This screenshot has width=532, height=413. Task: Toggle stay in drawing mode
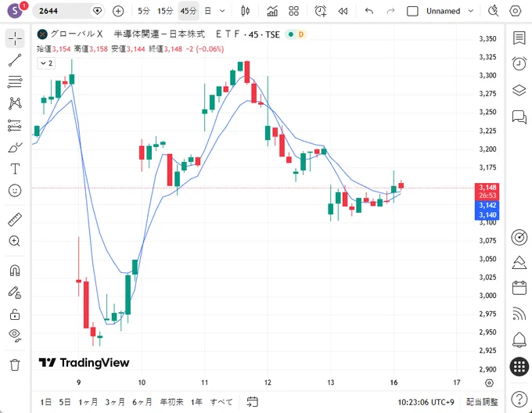coord(15,293)
